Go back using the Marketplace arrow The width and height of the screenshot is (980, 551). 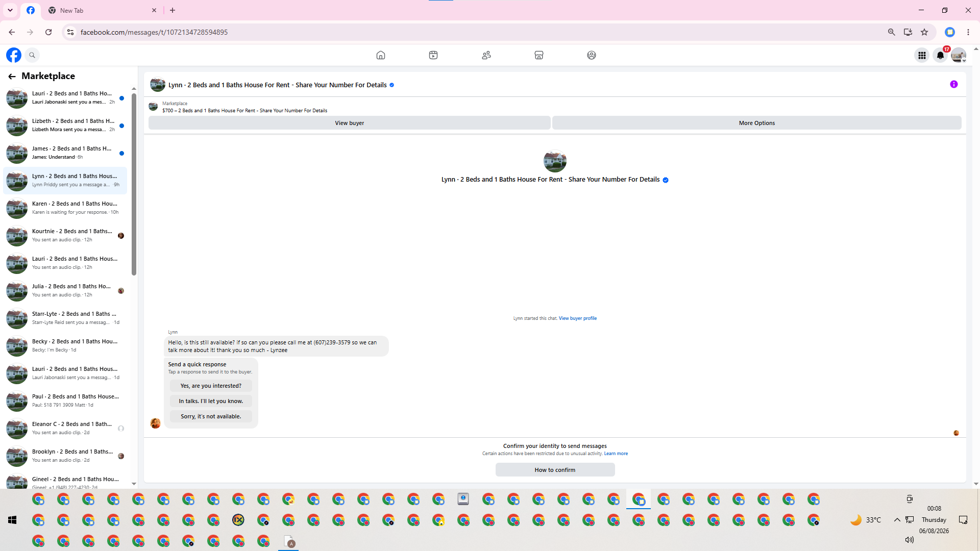(12, 76)
